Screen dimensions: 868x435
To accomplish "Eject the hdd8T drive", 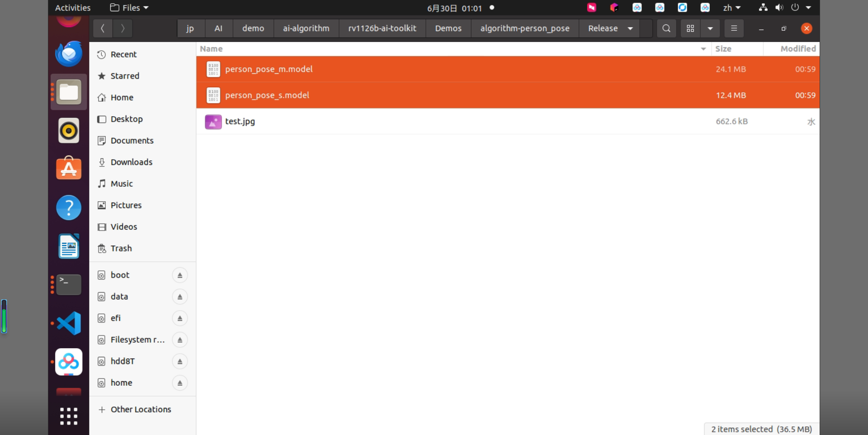I will click(180, 361).
